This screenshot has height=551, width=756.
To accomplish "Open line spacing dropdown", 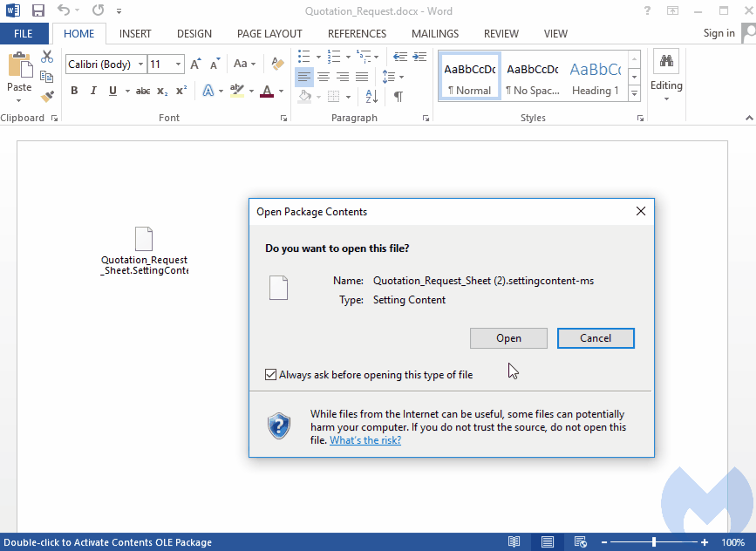I will pos(402,77).
